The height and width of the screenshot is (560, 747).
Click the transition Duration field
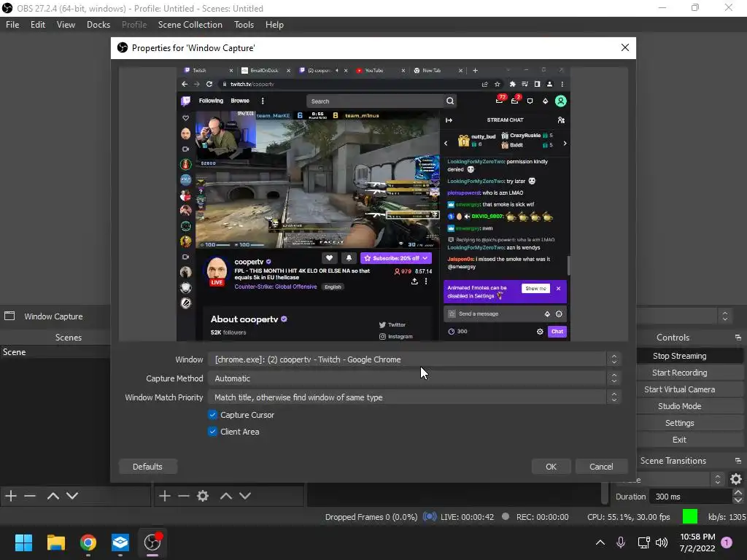(x=691, y=497)
